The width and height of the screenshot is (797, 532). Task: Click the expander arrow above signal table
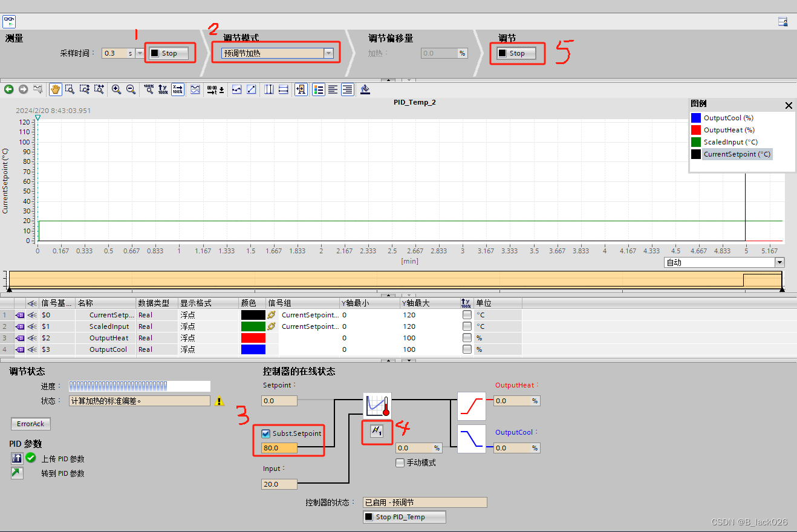point(389,294)
